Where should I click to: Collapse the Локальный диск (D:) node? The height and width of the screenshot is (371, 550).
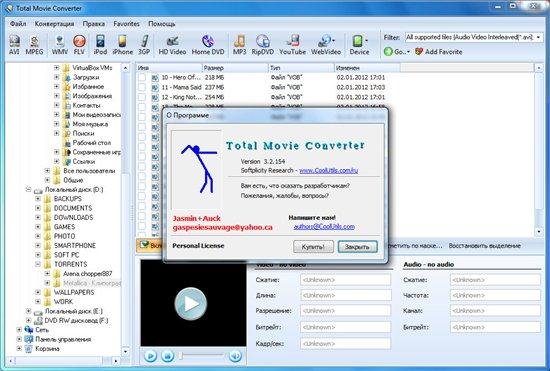point(28,189)
